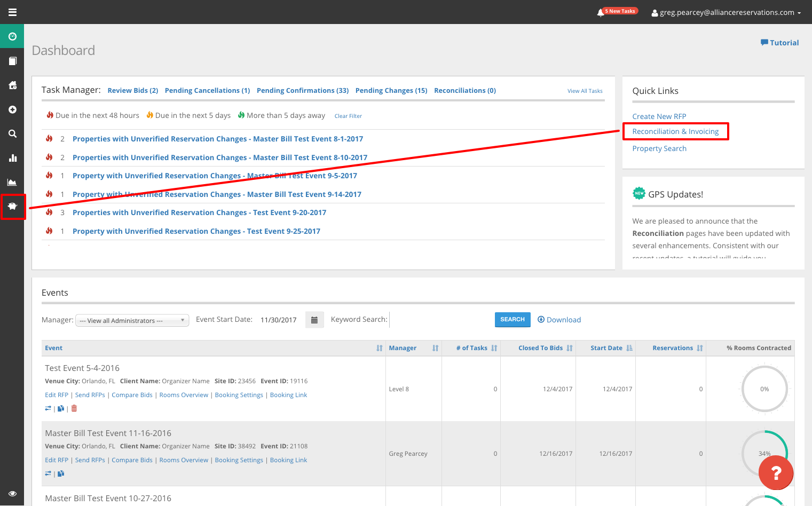Open the hamburger menu in top bar
The height and width of the screenshot is (506, 812).
click(12, 12)
